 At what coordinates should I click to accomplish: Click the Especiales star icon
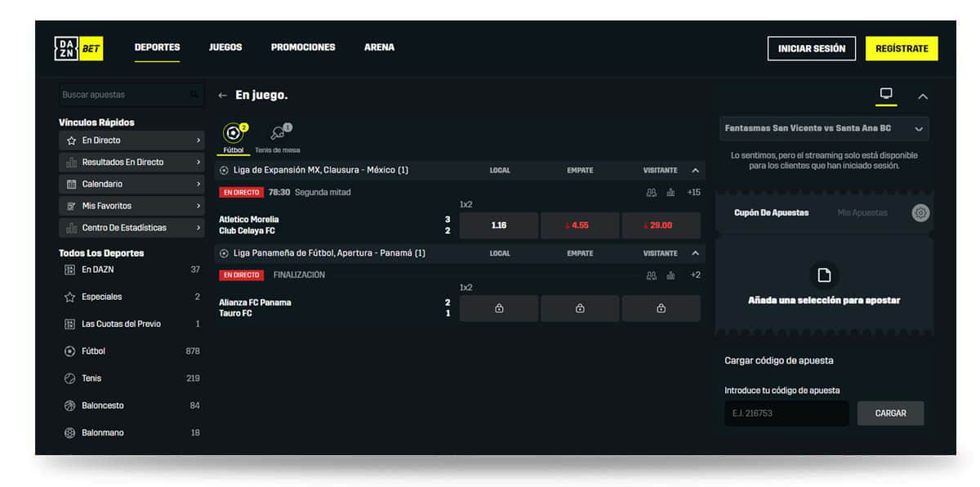69,297
